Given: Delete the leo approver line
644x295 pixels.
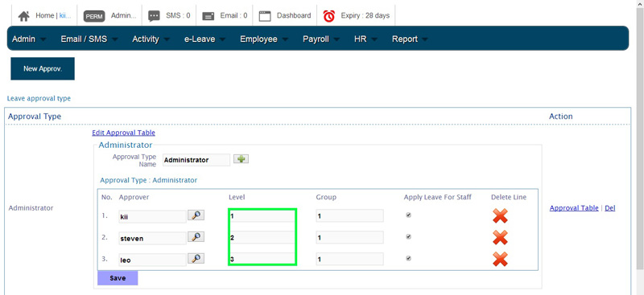Looking at the screenshot, I should point(500,260).
